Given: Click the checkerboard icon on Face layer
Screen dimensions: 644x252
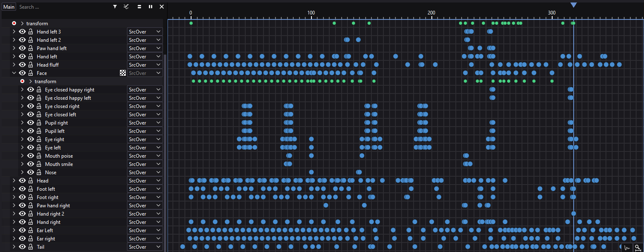Looking at the screenshot, I should point(123,73).
